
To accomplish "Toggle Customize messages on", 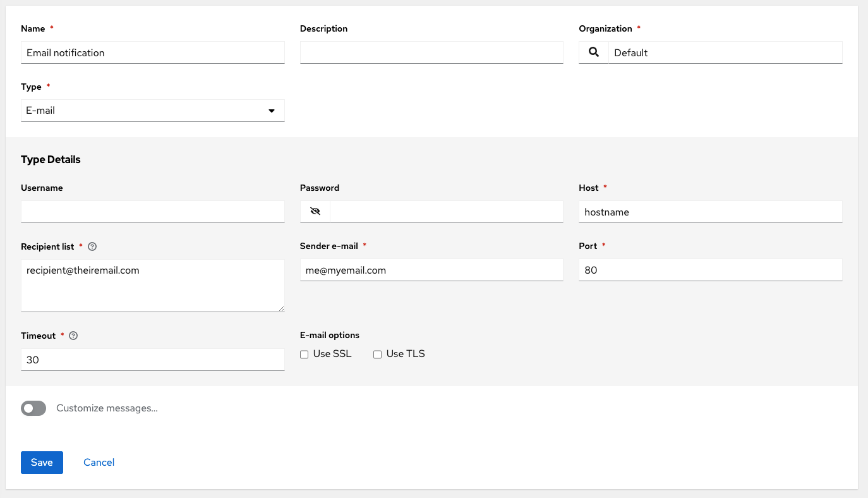I will point(33,408).
